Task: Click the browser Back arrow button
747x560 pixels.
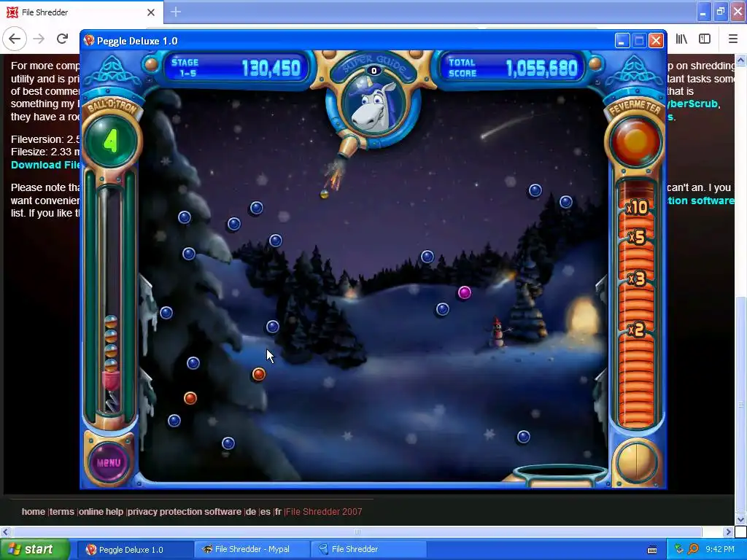Action: click(x=15, y=39)
